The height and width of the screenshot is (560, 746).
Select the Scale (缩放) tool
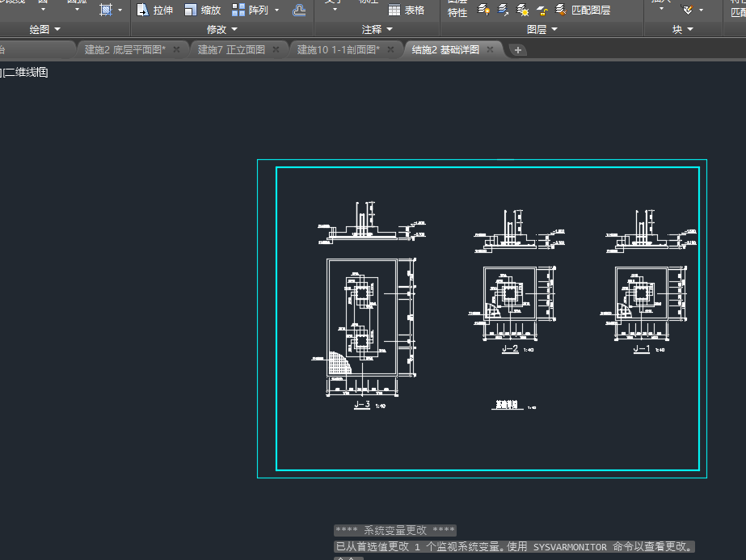coord(203,10)
